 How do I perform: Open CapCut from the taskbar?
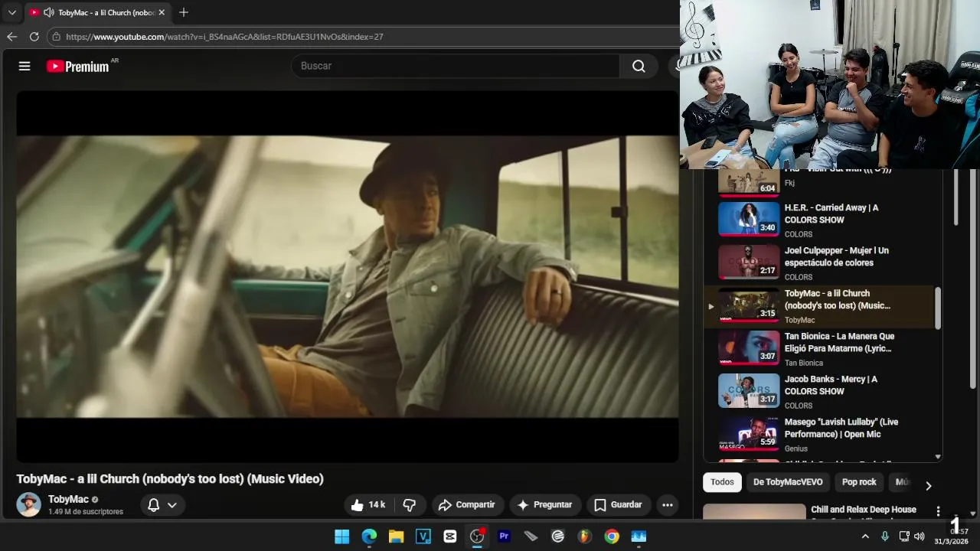tap(450, 536)
